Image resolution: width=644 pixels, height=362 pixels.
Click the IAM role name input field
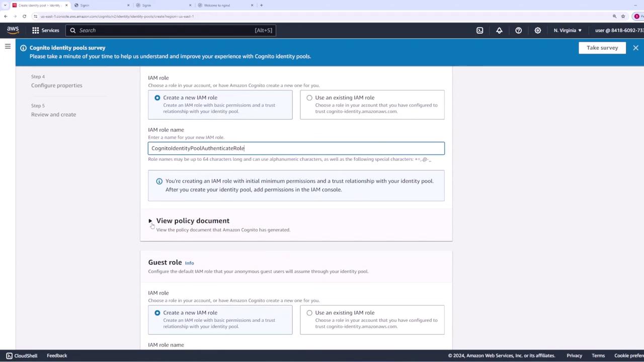tap(296, 148)
